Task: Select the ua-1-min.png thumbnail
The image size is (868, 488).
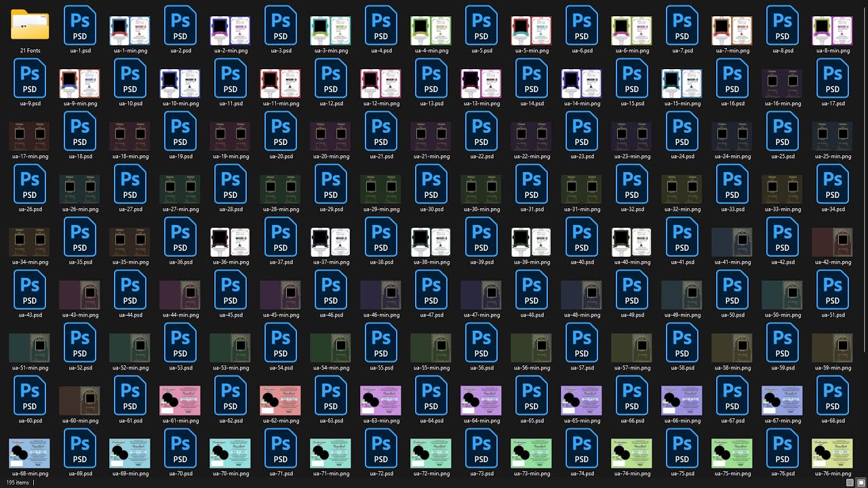Action: [x=130, y=31]
